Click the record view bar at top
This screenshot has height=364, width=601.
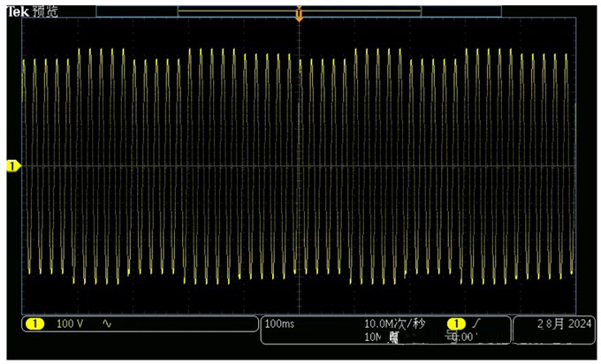click(300, 9)
